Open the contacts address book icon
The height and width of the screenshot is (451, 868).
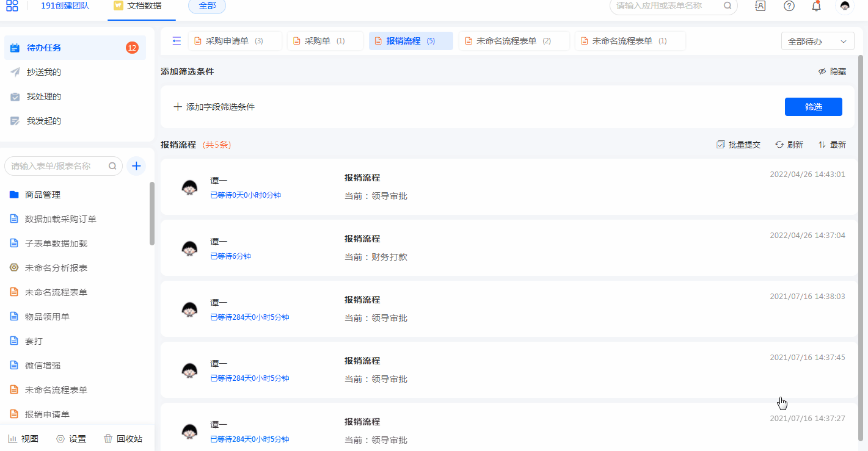click(x=760, y=6)
